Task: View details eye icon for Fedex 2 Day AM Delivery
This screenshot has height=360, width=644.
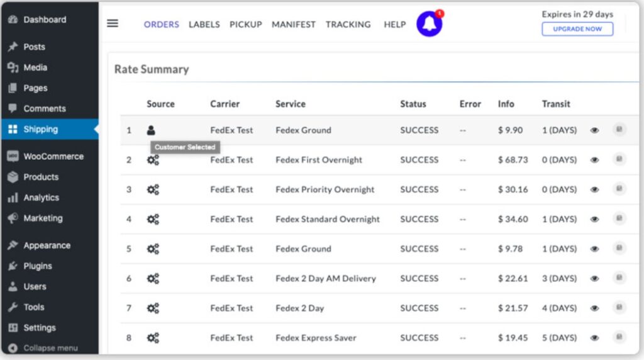Action: (594, 278)
